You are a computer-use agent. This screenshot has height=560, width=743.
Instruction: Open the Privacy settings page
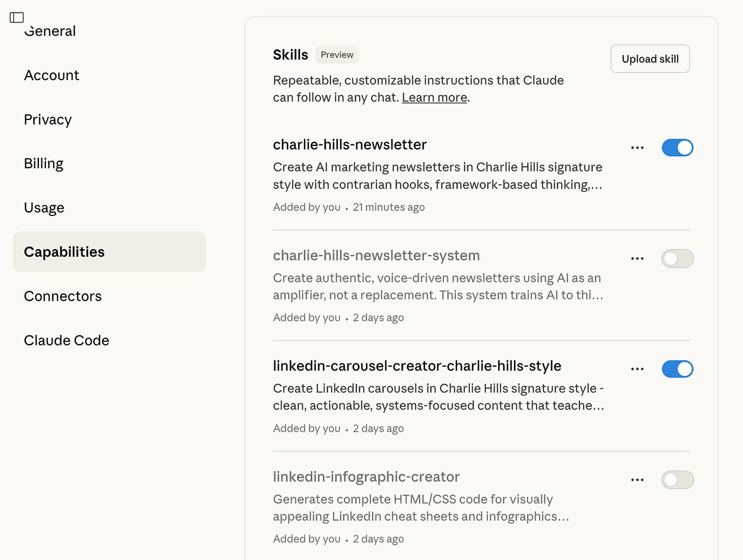[x=48, y=119]
